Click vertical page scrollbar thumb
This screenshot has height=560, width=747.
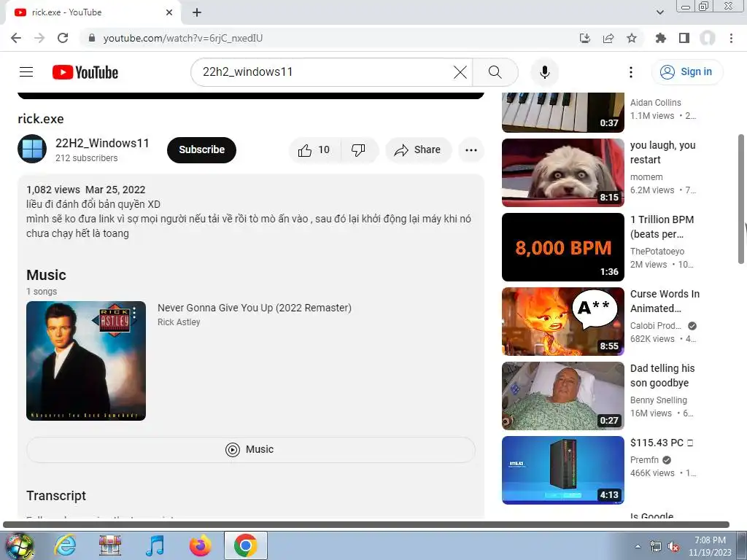point(741,199)
